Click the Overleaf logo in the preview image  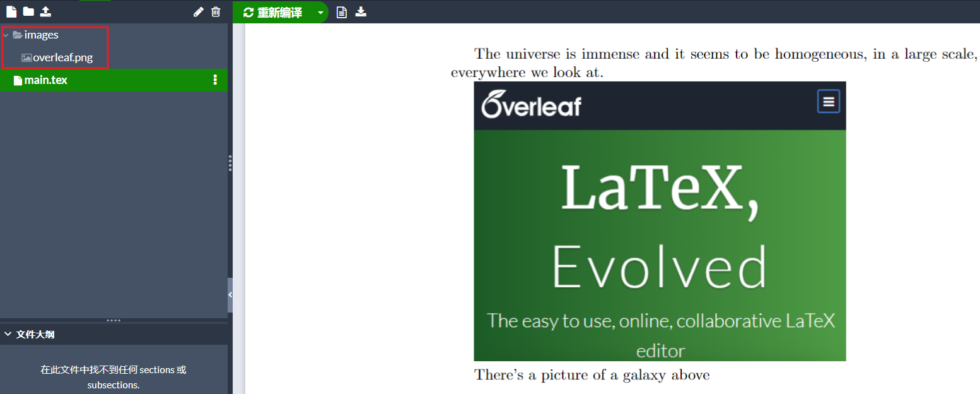pyautogui.click(x=531, y=105)
